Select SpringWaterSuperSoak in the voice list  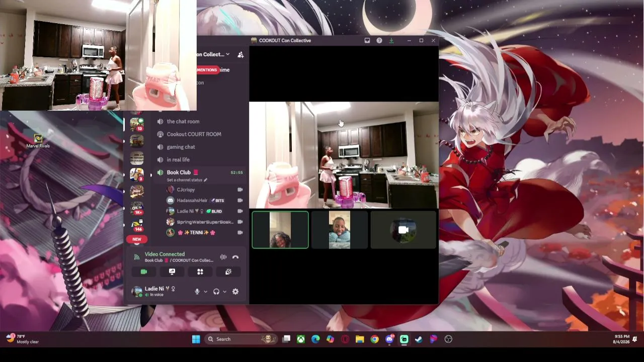tap(204, 222)
